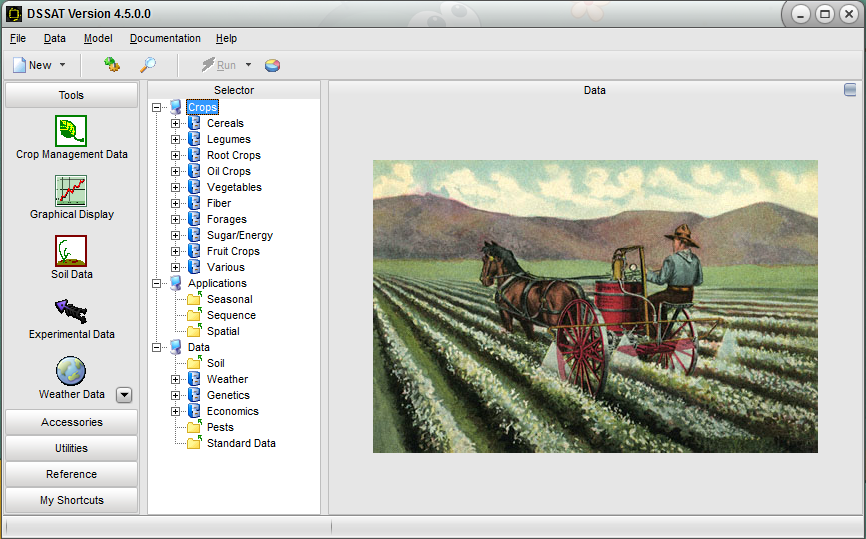Expand the Economics node
Image resolution: width=866 pixels, height=539 pixels.
click(x=175, y=411)
